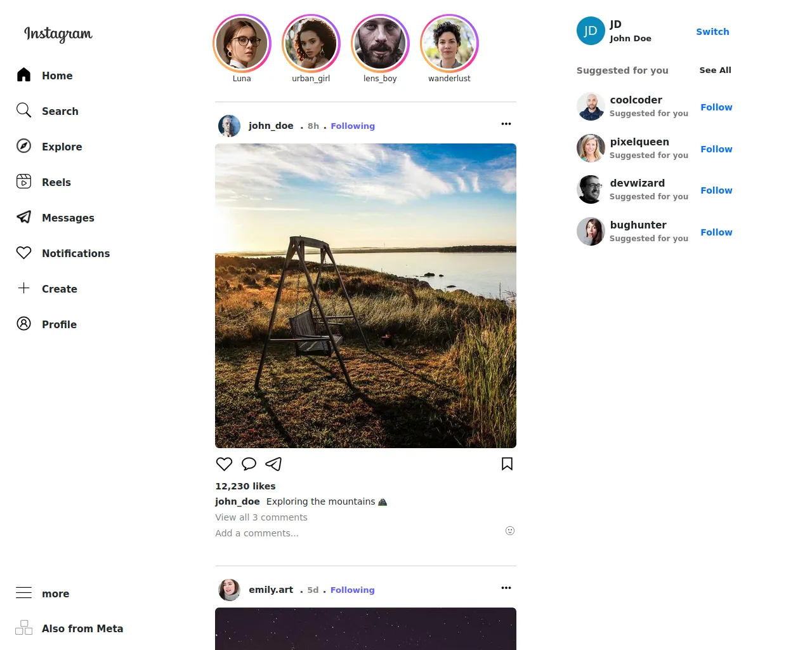Click devwizard's profile picture
The image size is (812, 650).
(591, 190)
